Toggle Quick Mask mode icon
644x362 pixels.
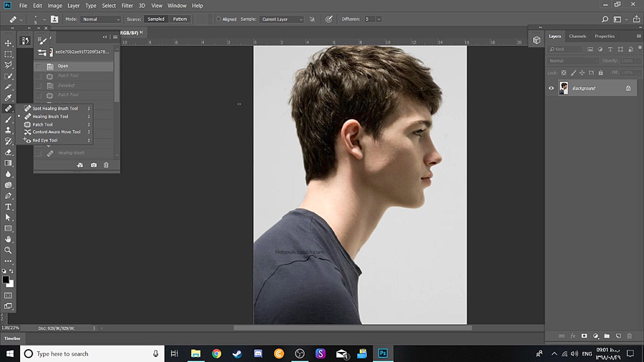coord(8,295)
